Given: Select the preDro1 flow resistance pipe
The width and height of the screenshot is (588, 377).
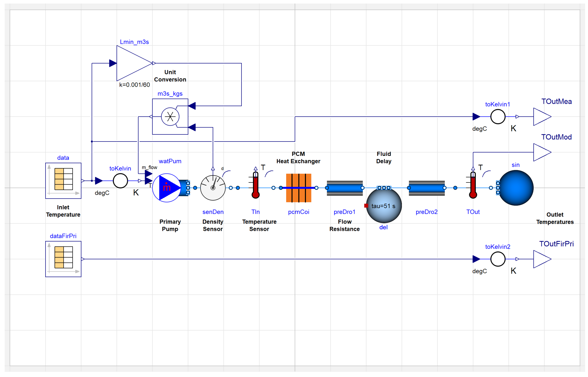Looking at the screenshot, I should click(x=345, y=188).
